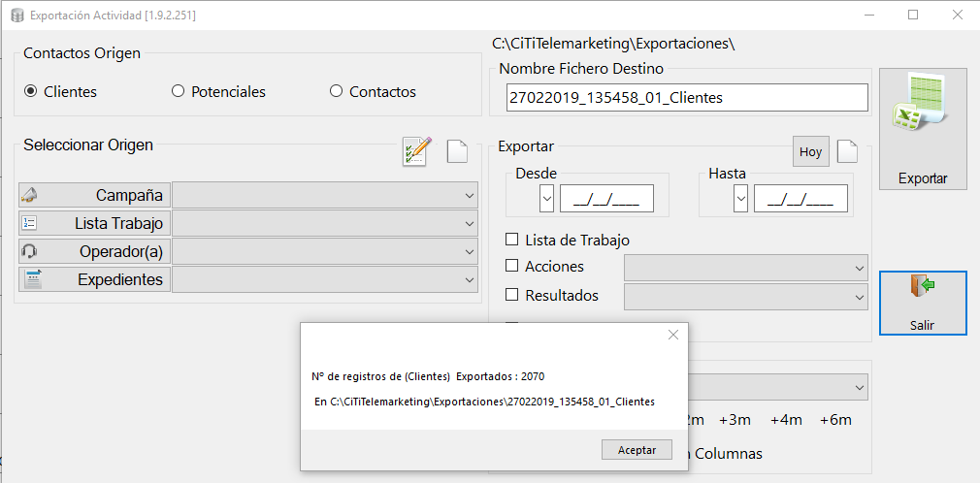Open the checklist edit icon in Seleccionar Origen
This screenshot has height=483, width=980.
(x=417, y=151)
